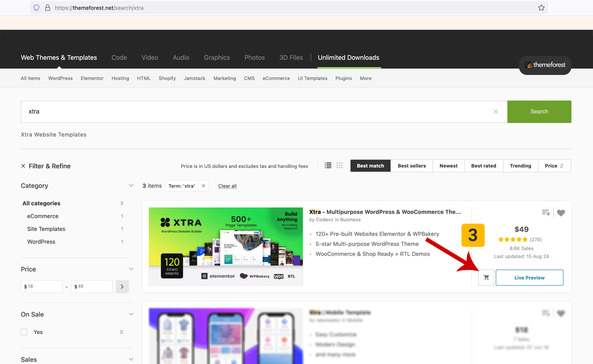Select Best sellers sort option
The width and height of the screenshot is (593, 364).
point(412,166)
